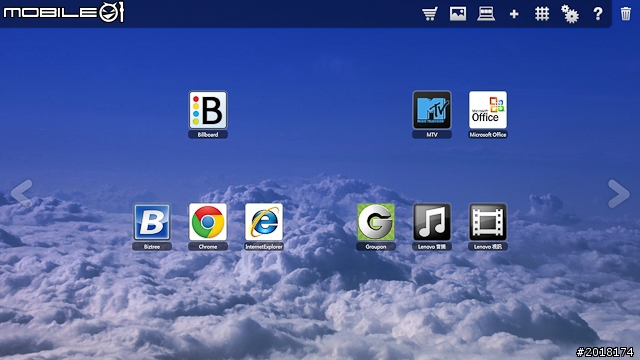
Task: Open the grid view icon
Action: click(542, 14)
